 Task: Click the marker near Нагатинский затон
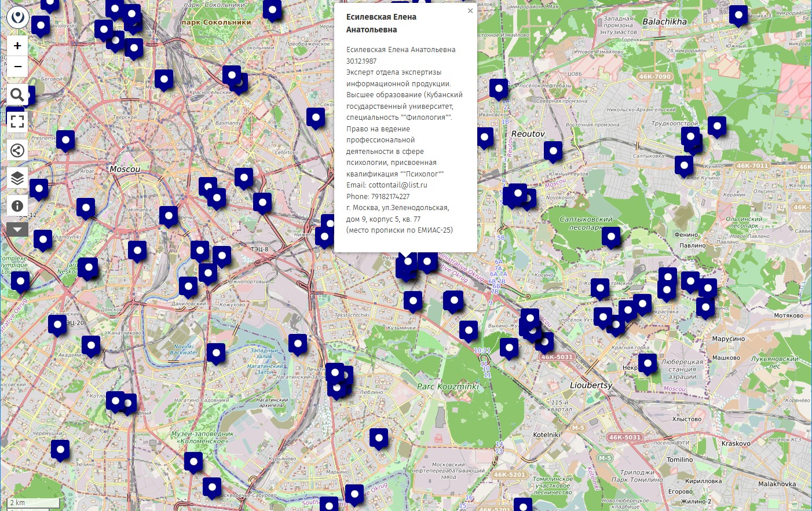(x=297, y=344)
